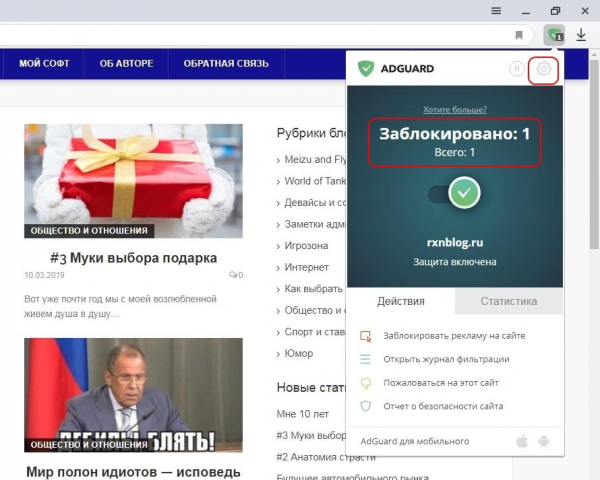Open the МОЙ СОФТ menu item
The height and width of the screenshot is (480, 600).
pos(44,64)
